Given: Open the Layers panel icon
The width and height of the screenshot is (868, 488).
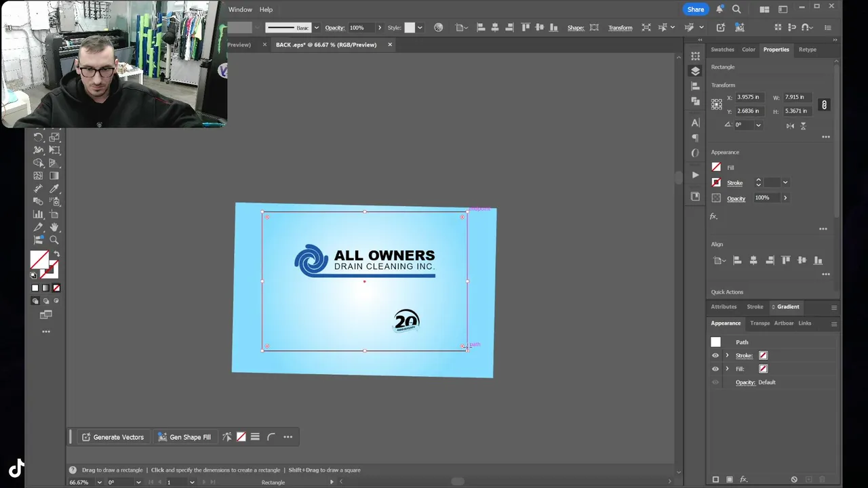Looking at the screenshot, I should (x=695, y=71).
